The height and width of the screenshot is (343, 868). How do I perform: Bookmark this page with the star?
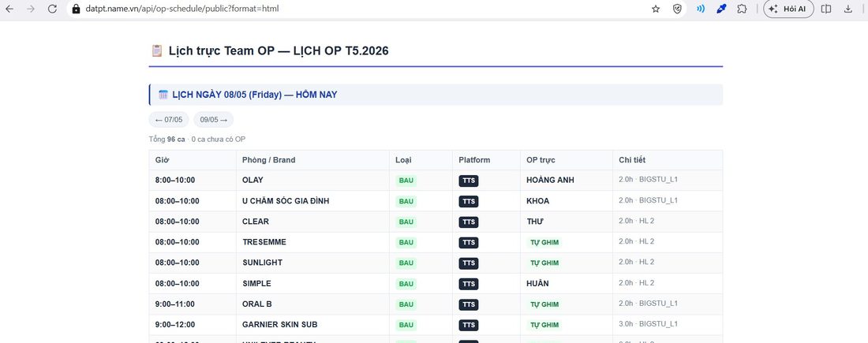click(x=656, y=9)
